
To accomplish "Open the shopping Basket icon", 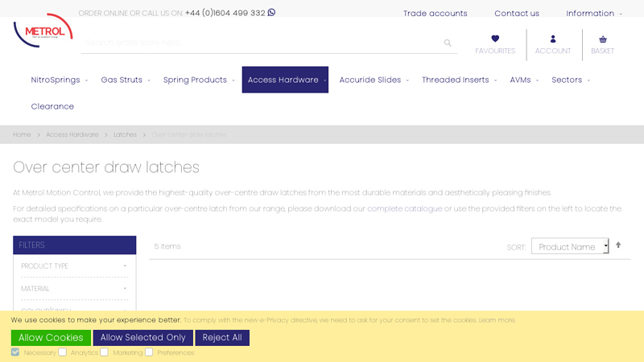I will point(602,39).
